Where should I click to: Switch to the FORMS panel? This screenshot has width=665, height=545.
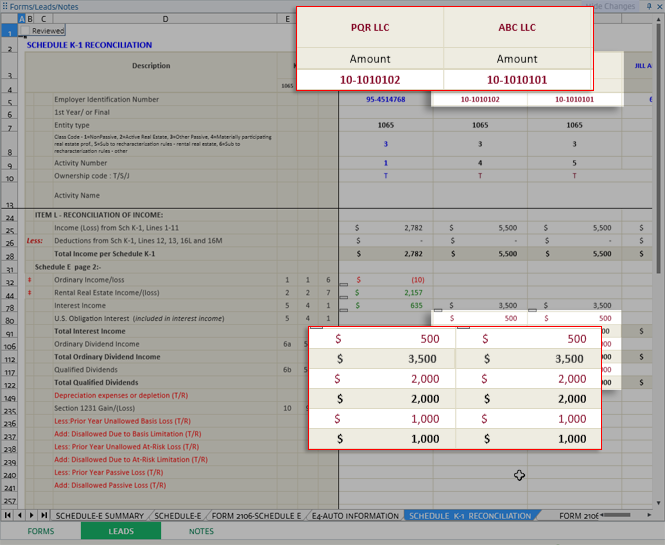(41, 531)
